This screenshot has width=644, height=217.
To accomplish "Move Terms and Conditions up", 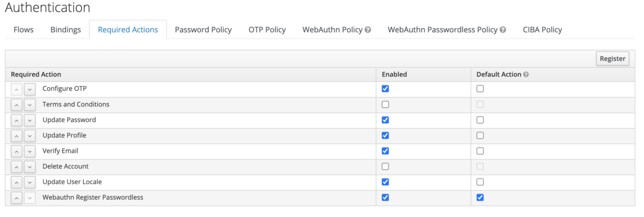I will [x=17, y=105].
